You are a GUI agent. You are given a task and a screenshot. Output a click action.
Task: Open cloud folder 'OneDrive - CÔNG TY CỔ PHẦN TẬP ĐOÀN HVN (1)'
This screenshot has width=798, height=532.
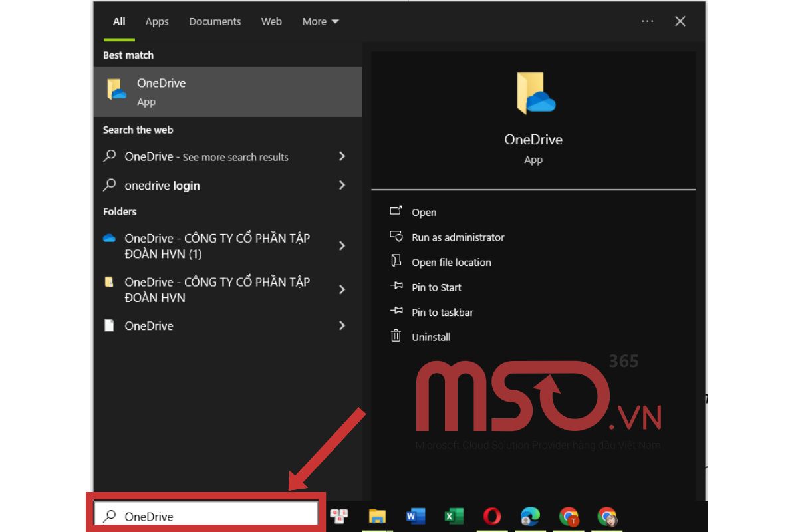click(x=228, y=246)
